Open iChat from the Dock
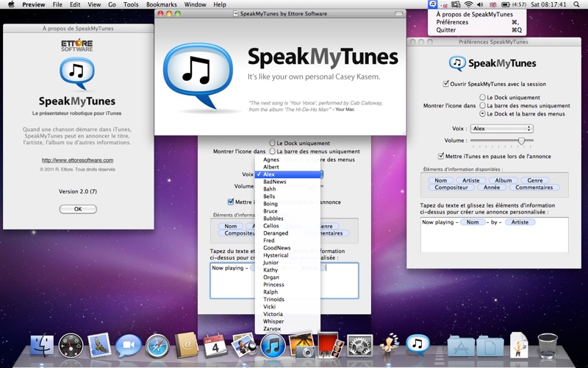This screenshot has height=368, width=588. point(128,345)
